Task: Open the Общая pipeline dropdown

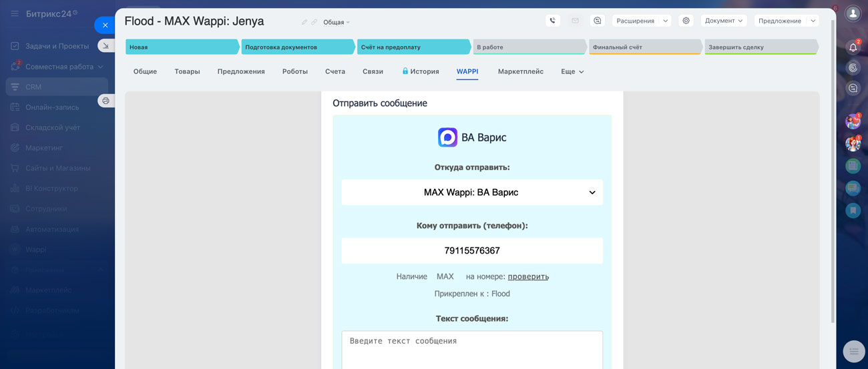Action: (337, 22)
